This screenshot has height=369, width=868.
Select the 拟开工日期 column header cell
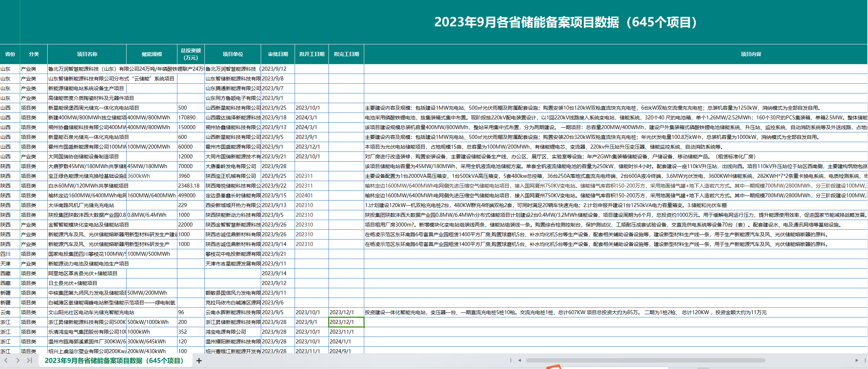pyautogui.click(x=312, y=54)
